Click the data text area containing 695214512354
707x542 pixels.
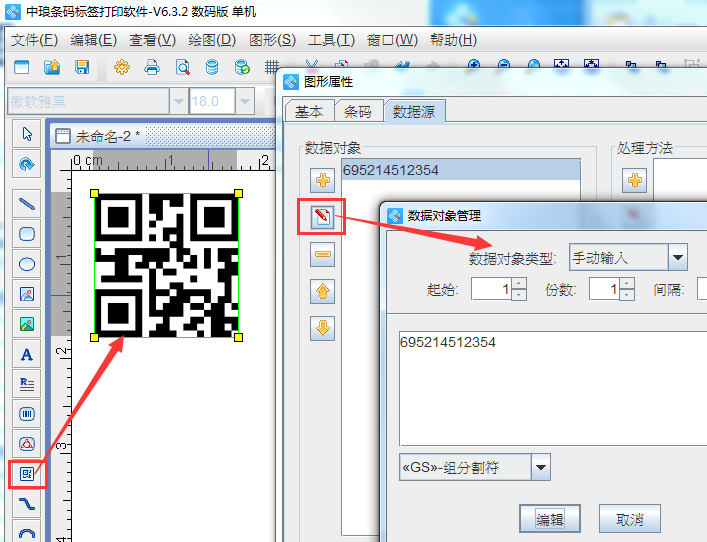(x=553, y=388)
